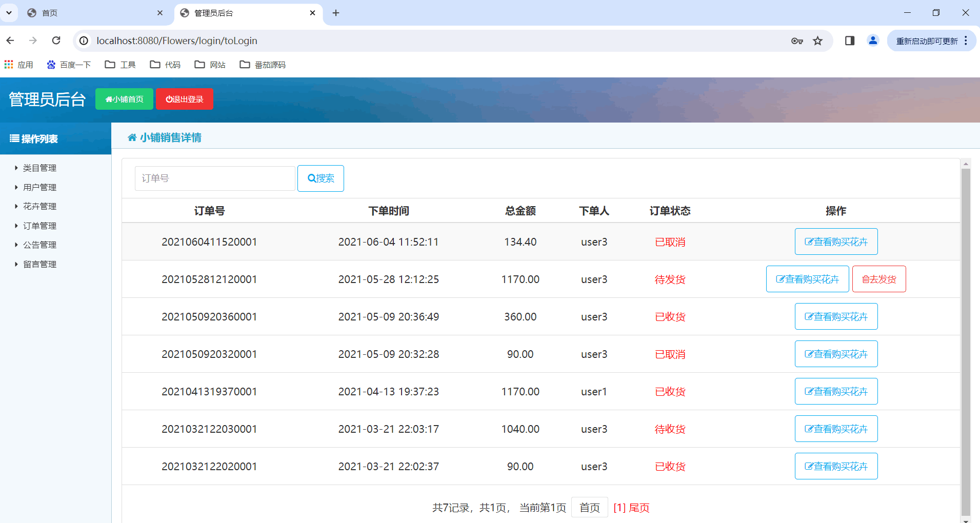This screenshot has width=980, height=523.
Task: Click the 操作列表 list icon header
Action: pyautogui.click(x=34, y=138)
